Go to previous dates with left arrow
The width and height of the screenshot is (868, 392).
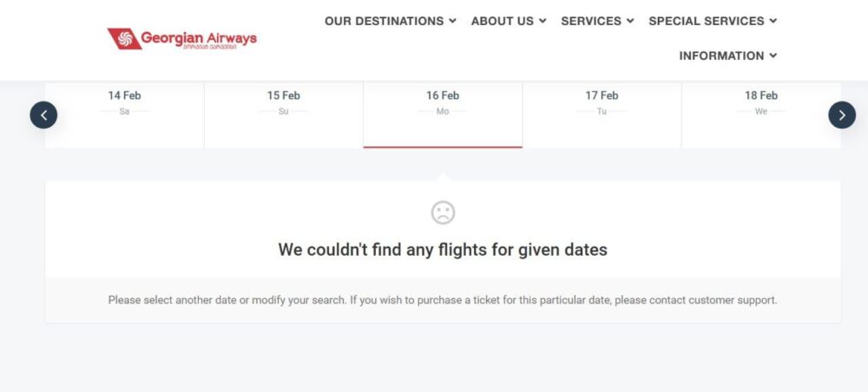tap(43, 114)
